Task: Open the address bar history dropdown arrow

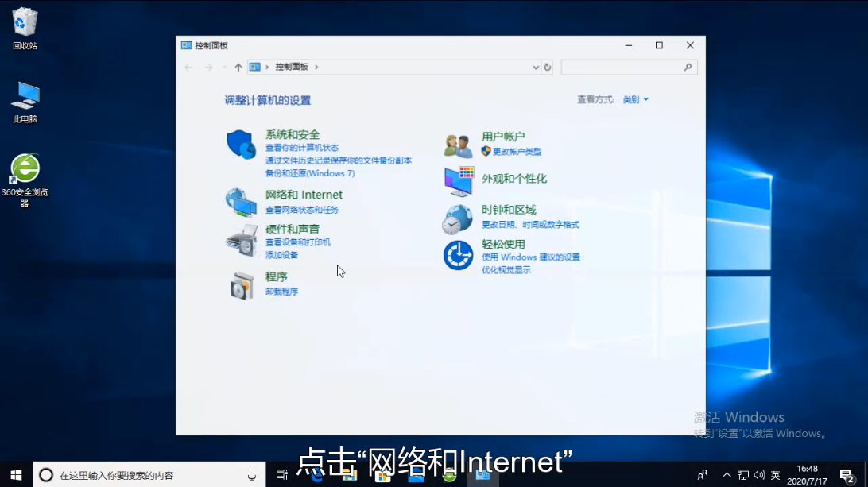Action: point(536,68)
